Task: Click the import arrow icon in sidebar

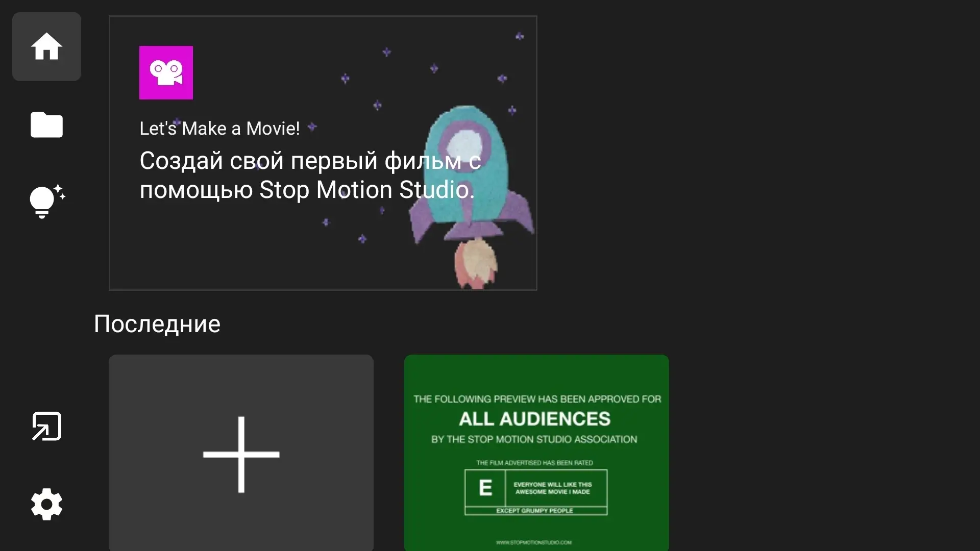Action: point(46,426)
